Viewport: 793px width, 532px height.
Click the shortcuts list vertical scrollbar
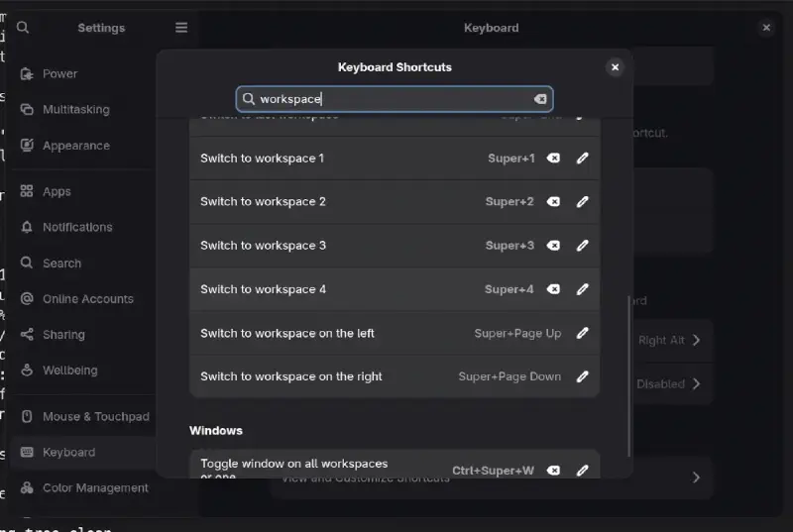point(629,376)
